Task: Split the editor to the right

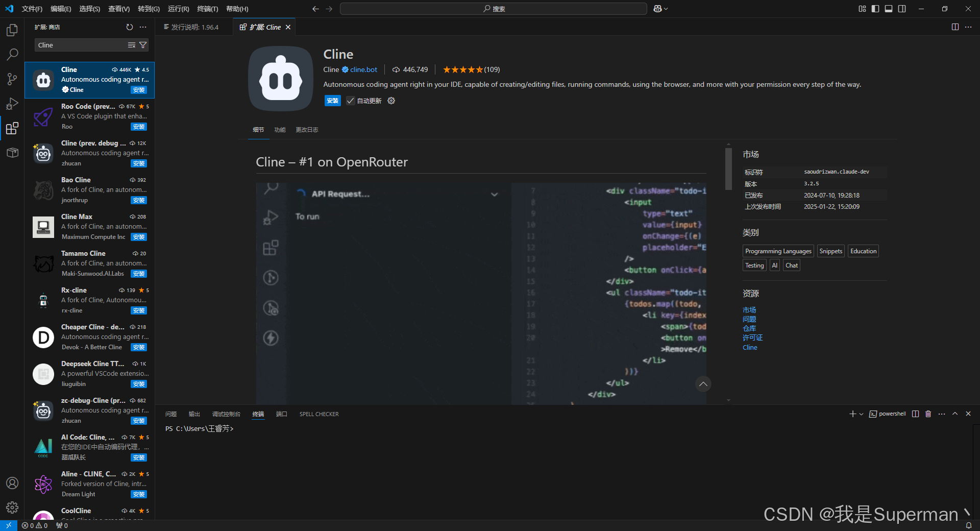Action: coord(955,27)
